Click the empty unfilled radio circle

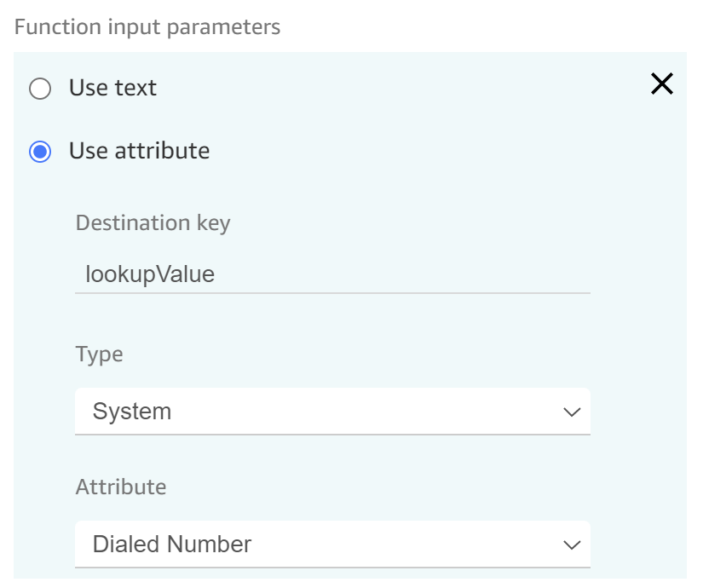point(40,89)
